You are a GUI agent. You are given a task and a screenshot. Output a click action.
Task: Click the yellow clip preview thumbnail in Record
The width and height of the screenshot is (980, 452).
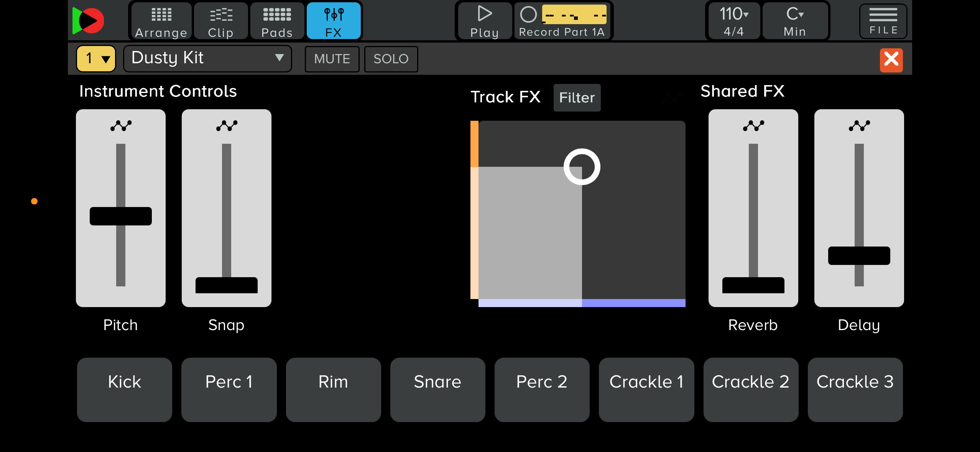pos(574,15)
